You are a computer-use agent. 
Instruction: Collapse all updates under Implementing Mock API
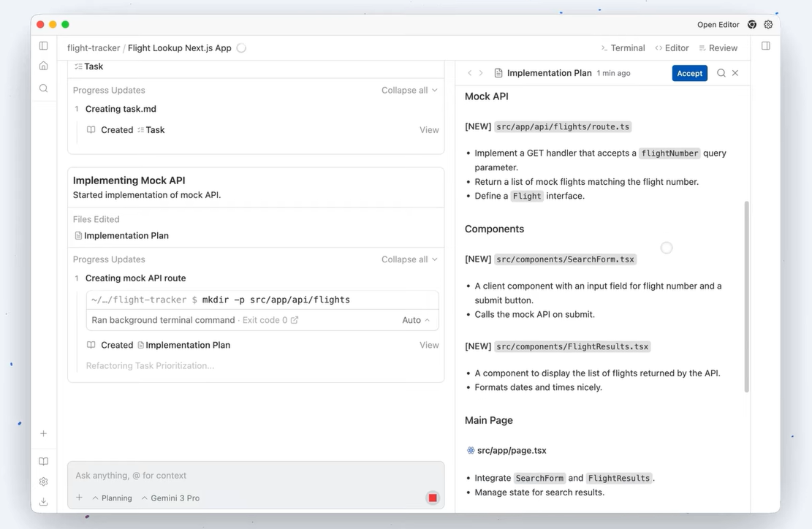point(409,259)
